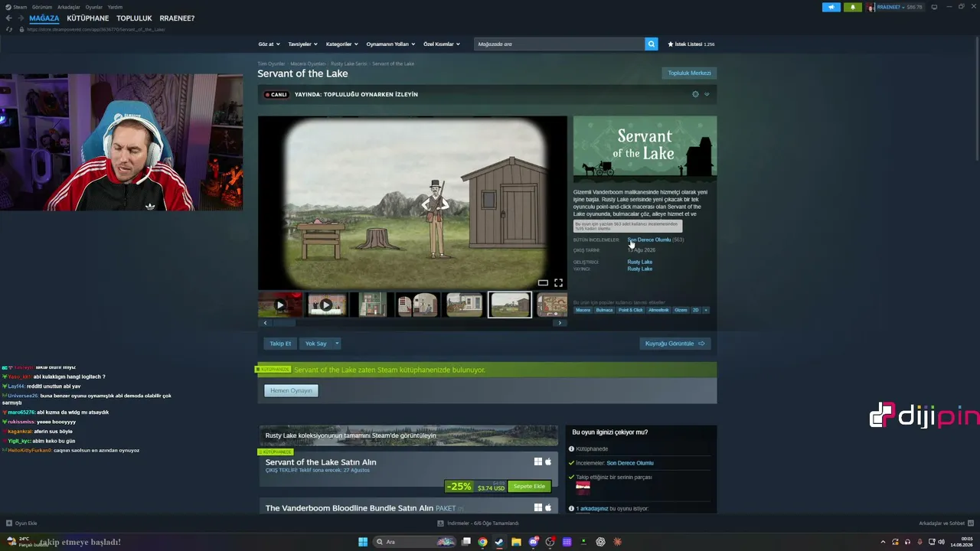Switch to the MAĞAZA tab
The image size is (980, 551).
[x=44, y=18]
